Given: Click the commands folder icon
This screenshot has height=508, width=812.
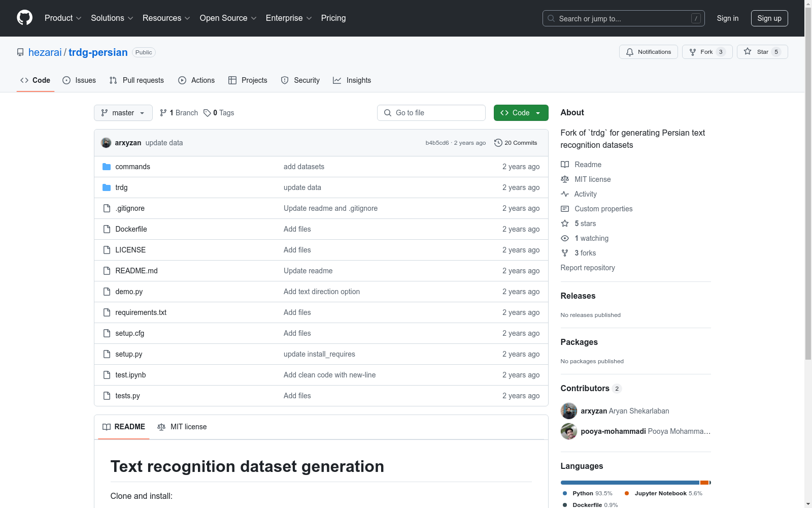Looking at the screenshot, I should pos(107,167).
